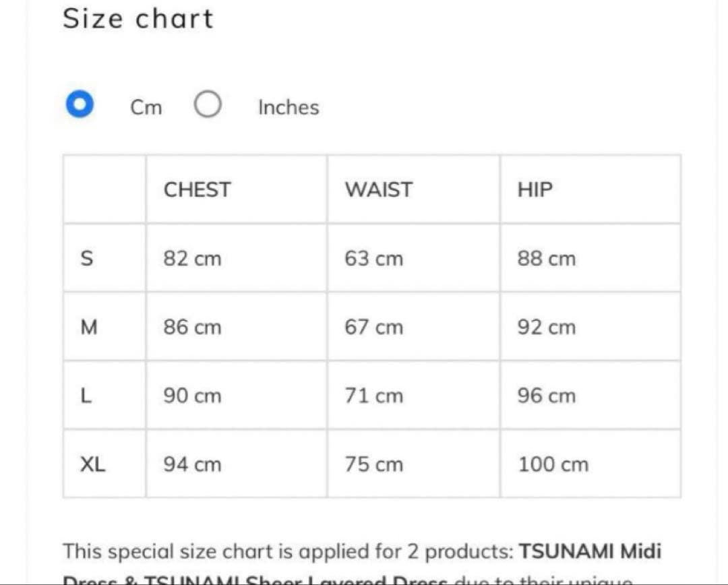Select the Inches radio button

(208, 105)
